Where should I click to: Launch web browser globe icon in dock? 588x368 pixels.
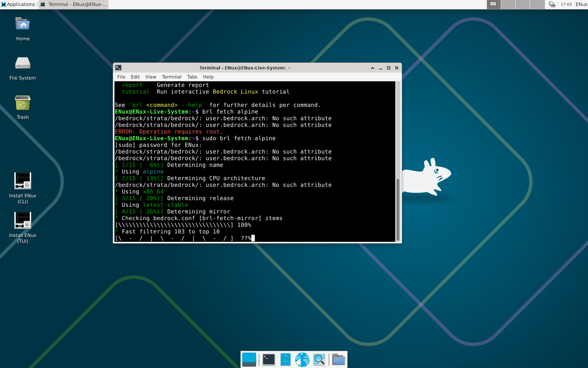[302, 360]
